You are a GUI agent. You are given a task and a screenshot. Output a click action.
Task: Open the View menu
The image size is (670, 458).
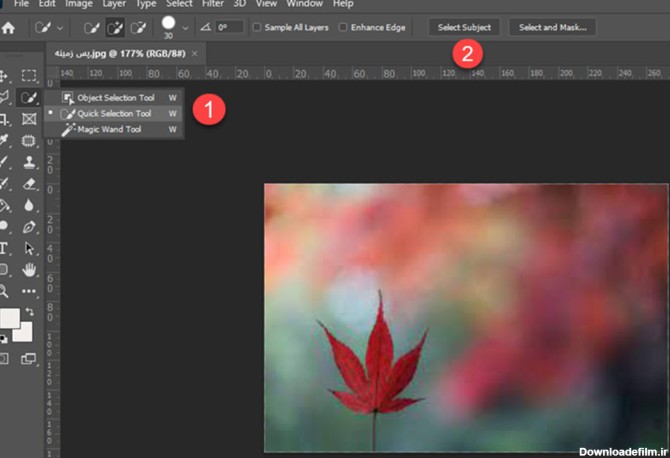266,4
